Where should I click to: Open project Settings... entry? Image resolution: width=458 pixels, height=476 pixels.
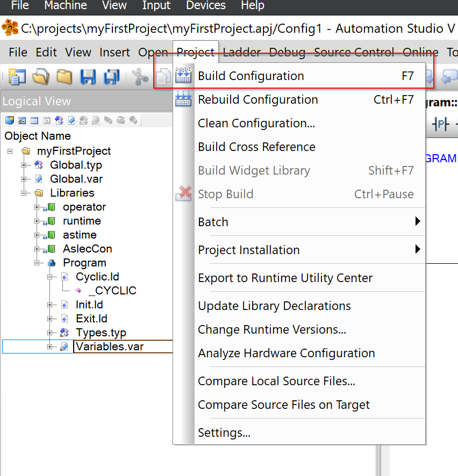click(x=299, y=432)
